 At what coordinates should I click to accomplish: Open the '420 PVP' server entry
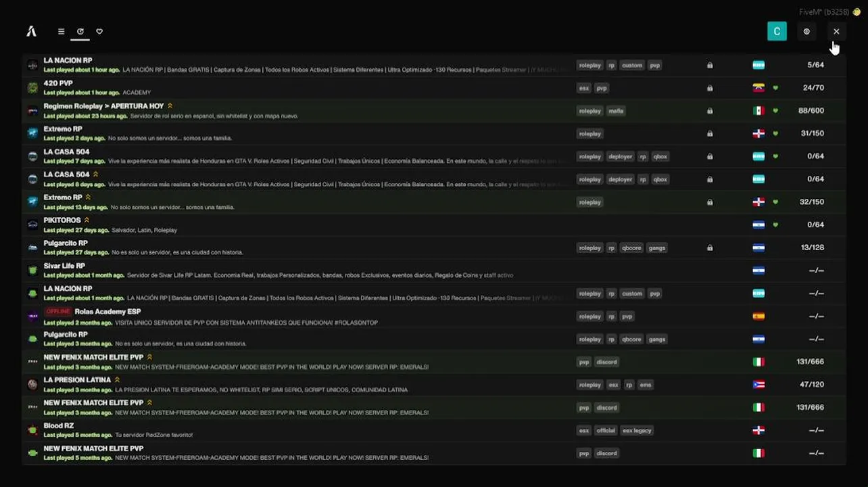58,83
